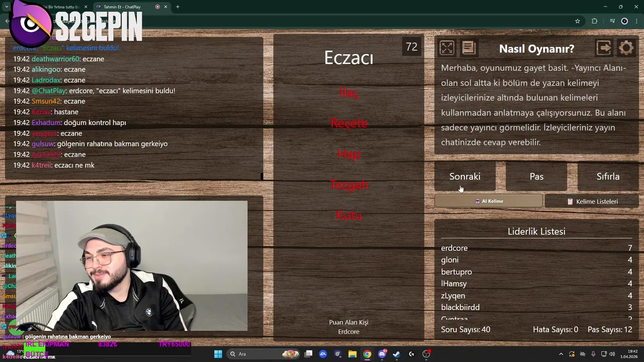Click the forbidden word Kutu
The height and width of the screenshot is (362, 644).
[x=349, y=216]
